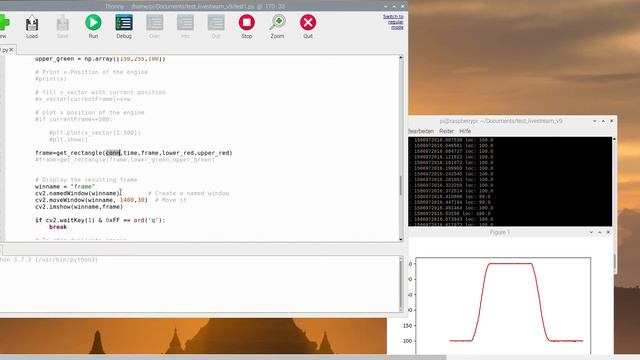This screenshot has width=640, height=360.
Task: Close the test1.py editor tab
Action: coord(11,50)
